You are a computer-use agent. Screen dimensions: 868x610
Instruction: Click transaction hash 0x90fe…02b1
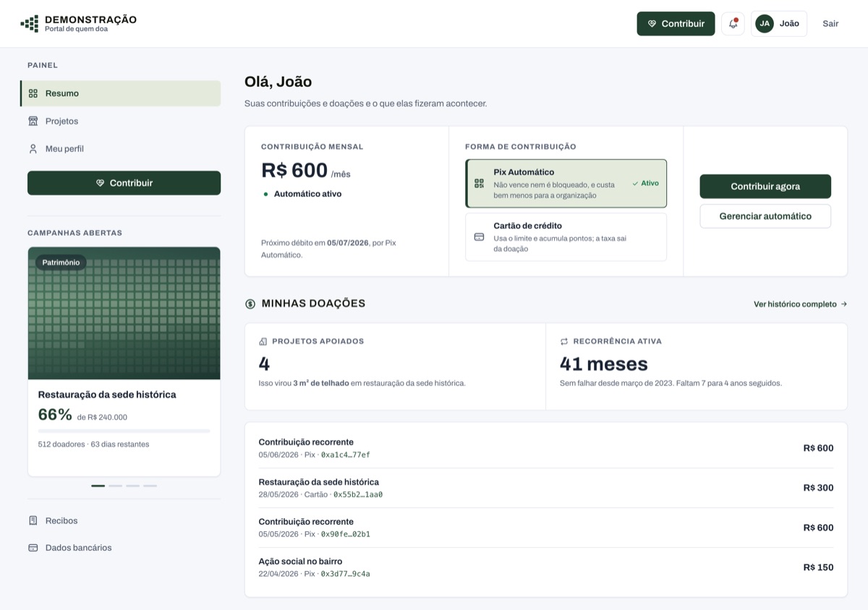pos(346,535)
